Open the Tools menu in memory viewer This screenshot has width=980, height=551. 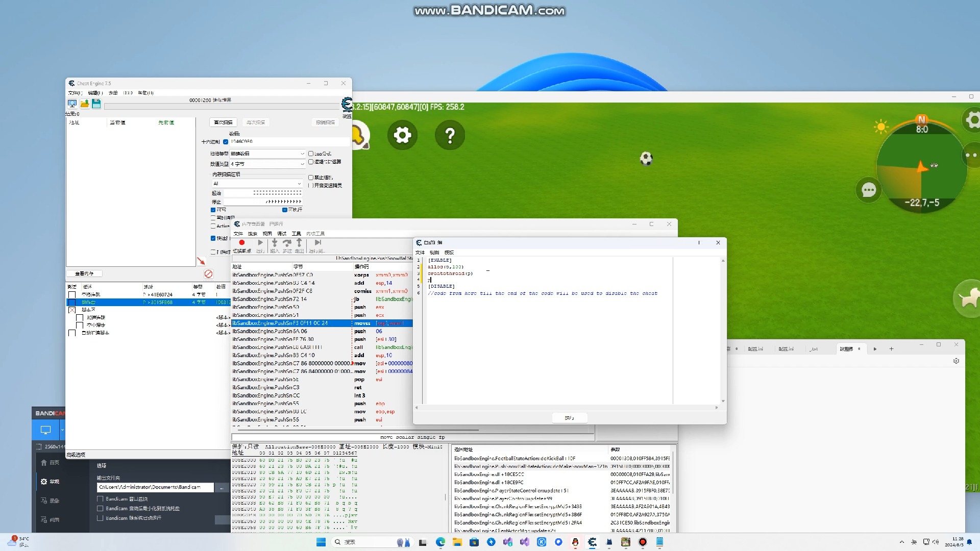point(297,234)
